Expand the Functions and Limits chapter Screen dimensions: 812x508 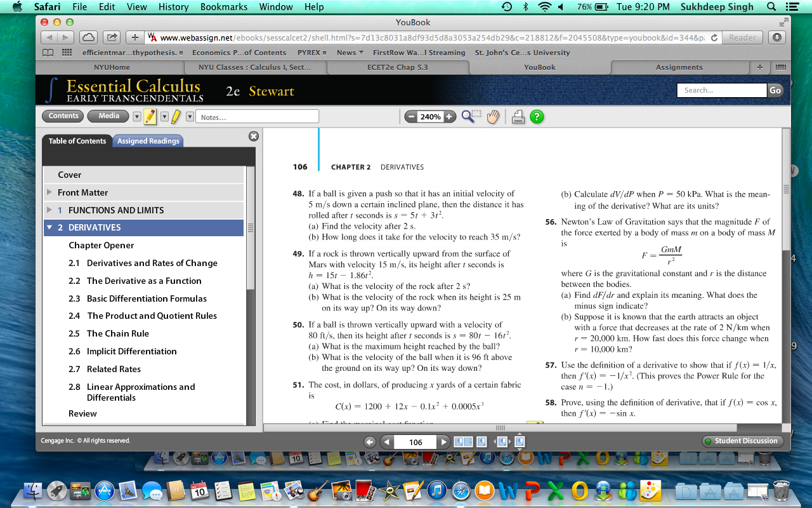49,210
